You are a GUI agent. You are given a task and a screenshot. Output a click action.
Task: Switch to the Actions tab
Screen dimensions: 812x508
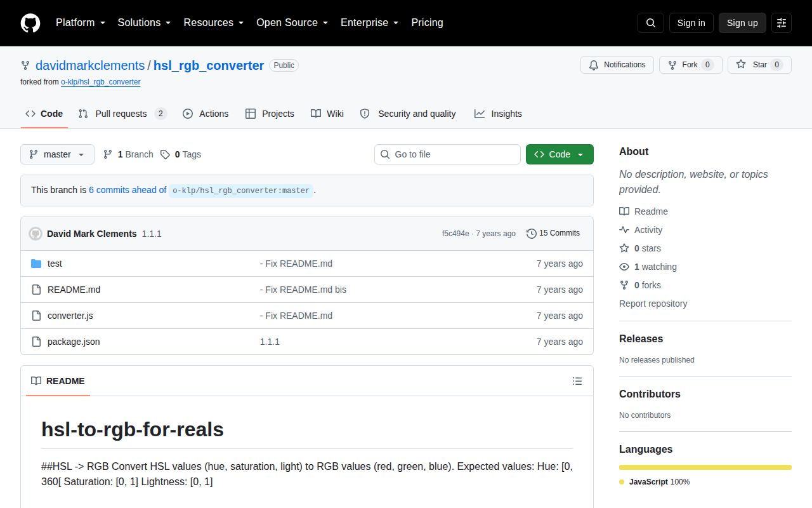tap(206, 114)
